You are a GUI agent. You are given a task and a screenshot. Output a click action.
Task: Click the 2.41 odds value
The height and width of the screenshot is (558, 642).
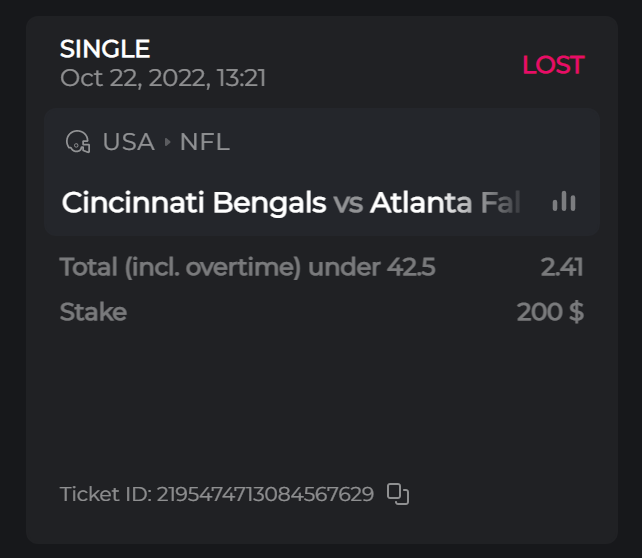click(561, 267)
